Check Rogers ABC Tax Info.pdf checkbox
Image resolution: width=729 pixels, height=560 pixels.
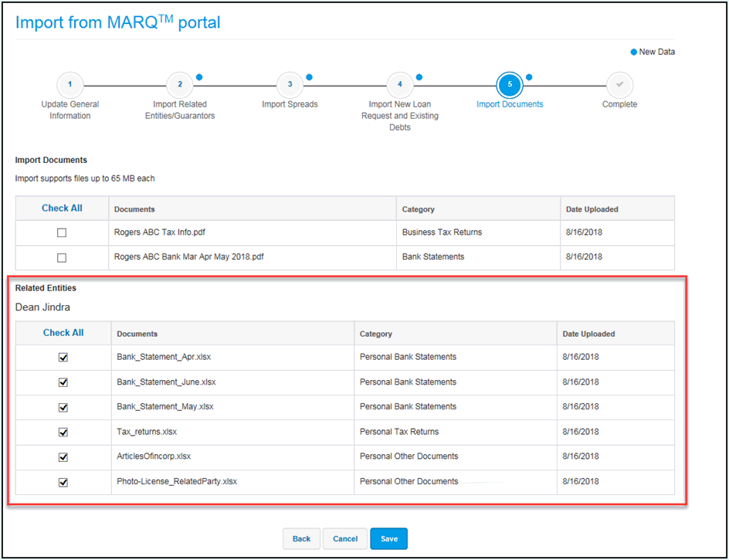[61, 232]
